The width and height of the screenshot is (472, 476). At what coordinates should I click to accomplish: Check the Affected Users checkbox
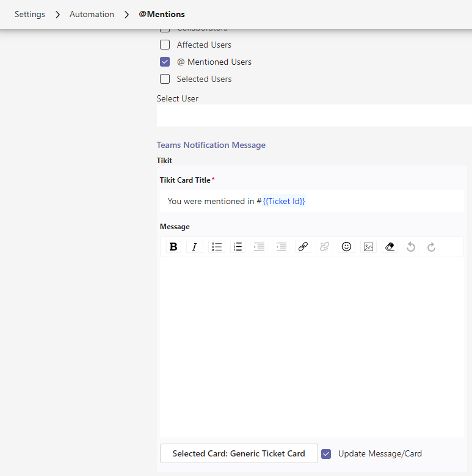pyautogui.click(x=165, y=45)
